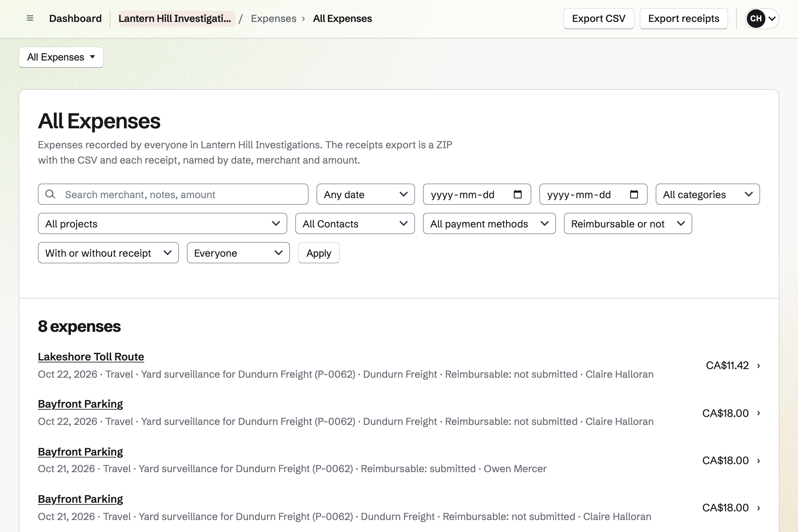Image resolution: width=798 pixels, height=532 pixels.
Task: Open the hamburger menu icon
Action: pos(30,18)
